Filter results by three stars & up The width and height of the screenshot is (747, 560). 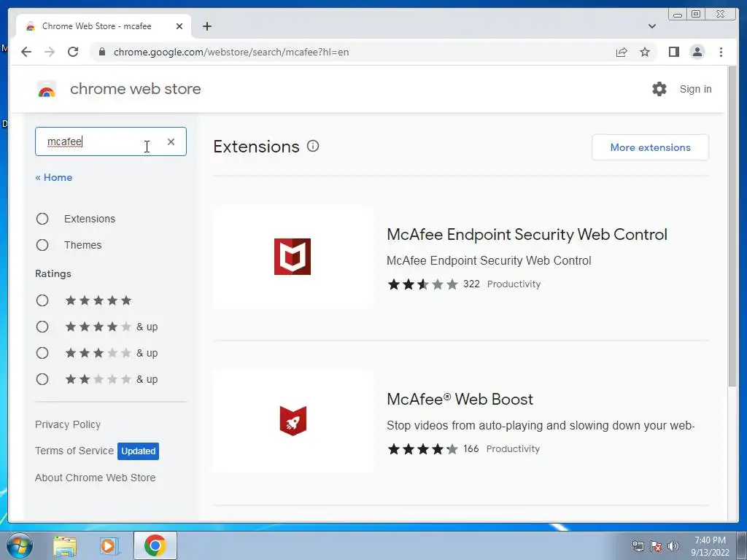pos(42,353)
